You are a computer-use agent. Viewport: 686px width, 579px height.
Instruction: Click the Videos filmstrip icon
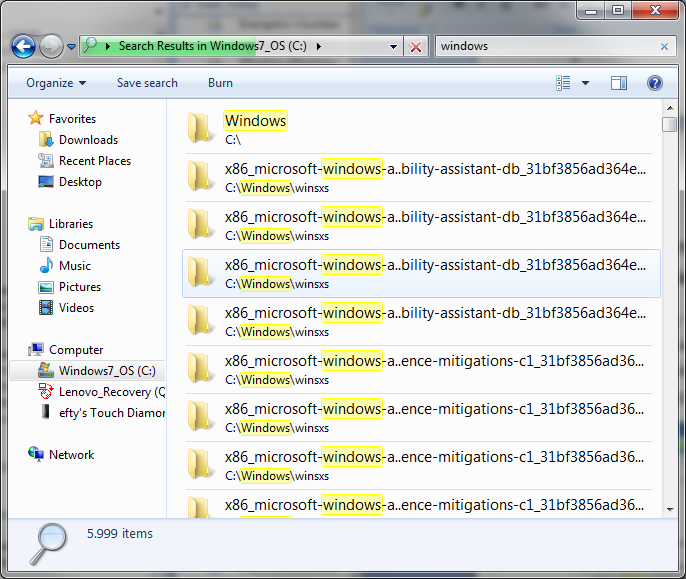46,308
